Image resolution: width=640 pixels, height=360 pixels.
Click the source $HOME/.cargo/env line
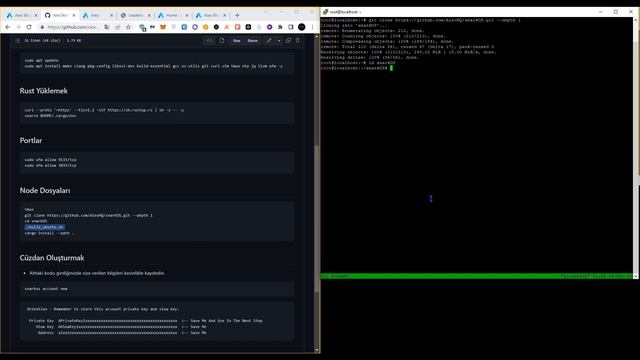coord(50,116)
